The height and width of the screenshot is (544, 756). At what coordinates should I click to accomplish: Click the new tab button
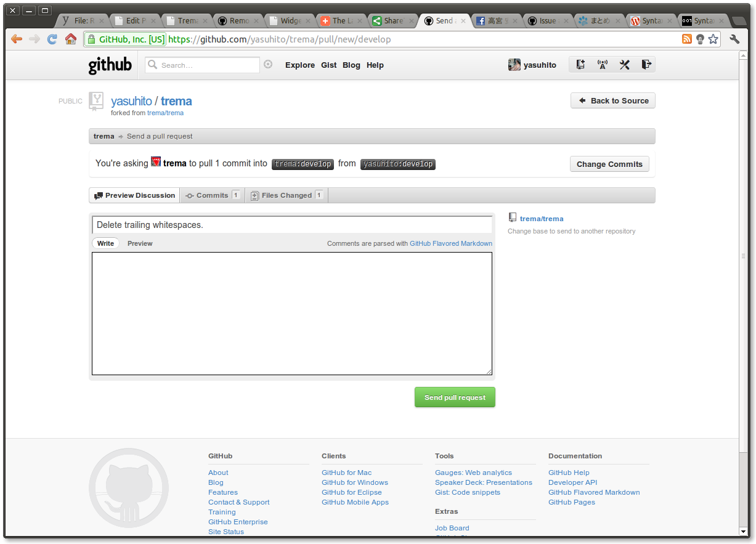click(x=738, y=21)
